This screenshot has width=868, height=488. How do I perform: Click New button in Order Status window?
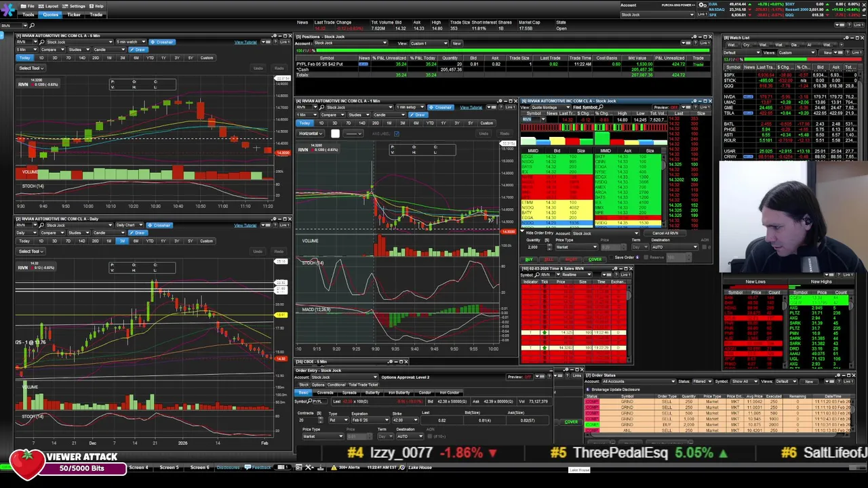tap(809, 381)
